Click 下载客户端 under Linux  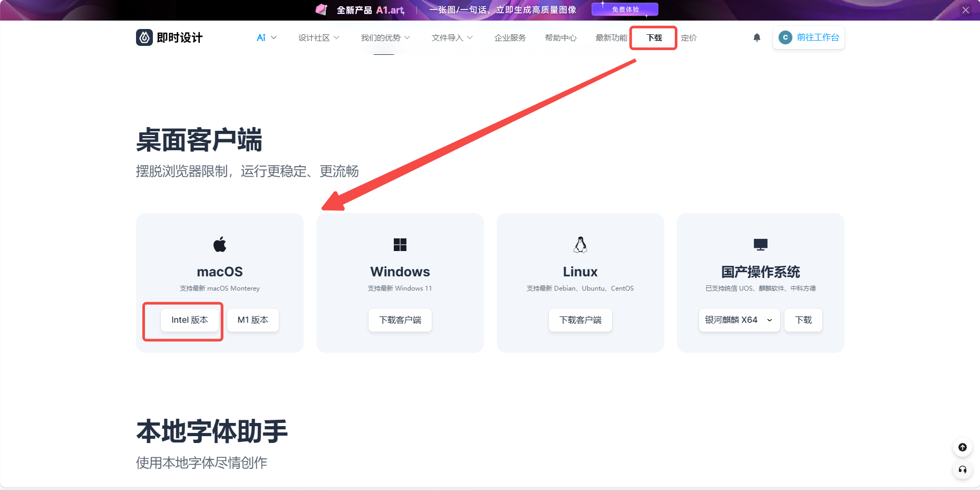[x=580, y=320]
